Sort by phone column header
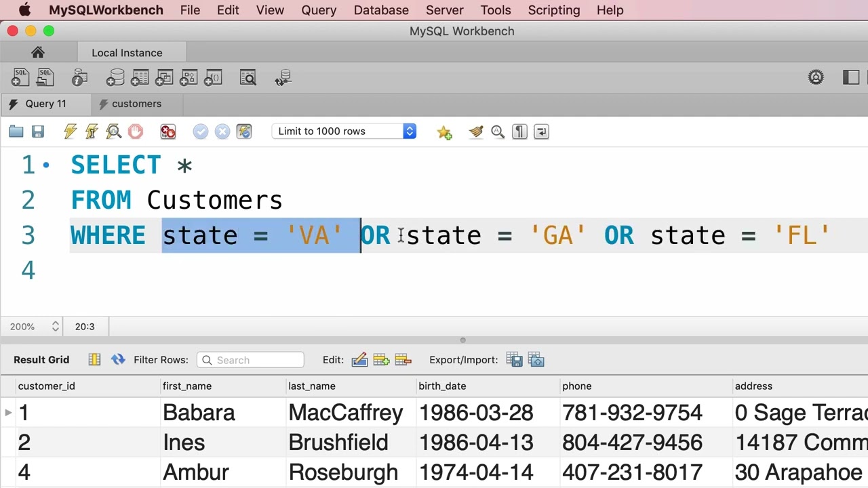Screen dimensions: 868x488 646,386
